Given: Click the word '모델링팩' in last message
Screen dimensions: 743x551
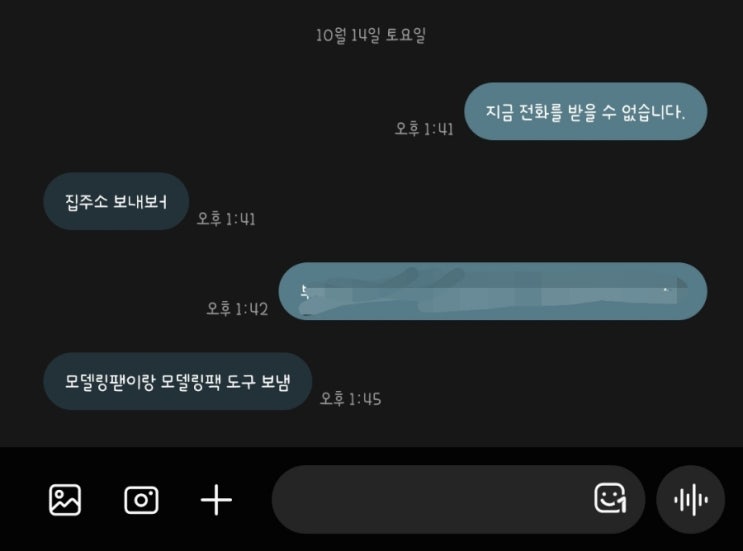Looking at the screenshot, I should [x=190, y=382].
